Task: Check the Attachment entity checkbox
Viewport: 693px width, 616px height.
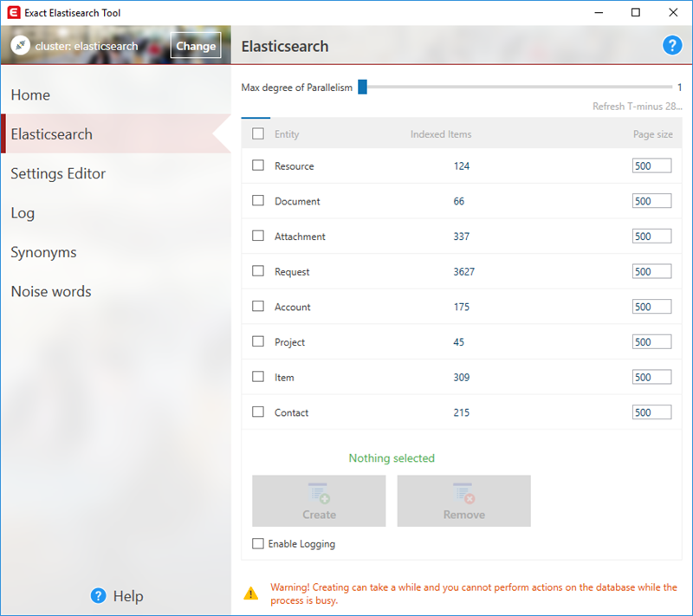Action: [x=258, y=236]
